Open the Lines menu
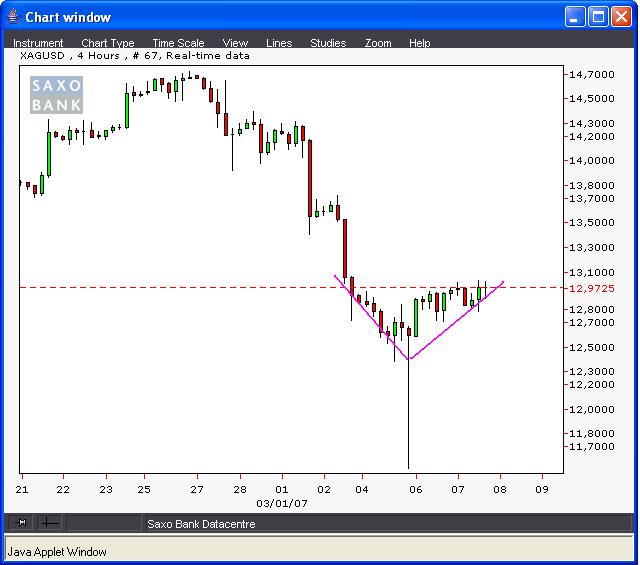The image size is (640, 565). coord(279,43)
